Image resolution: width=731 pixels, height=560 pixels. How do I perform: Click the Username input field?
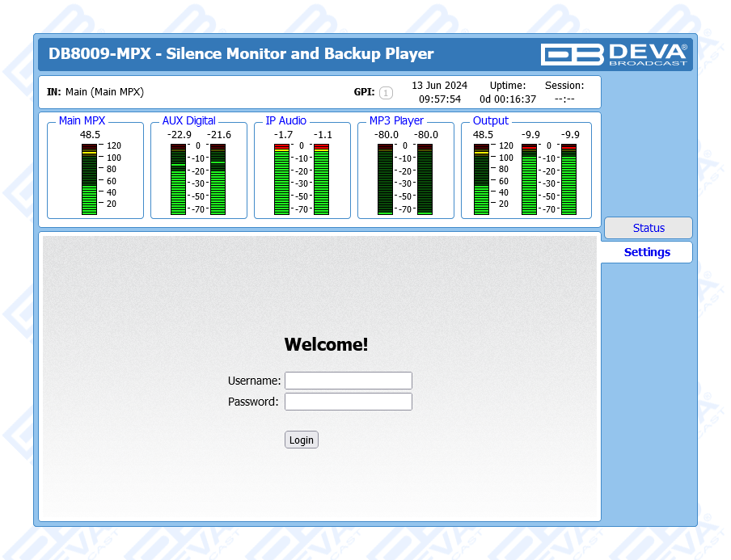tap(348, 381)
